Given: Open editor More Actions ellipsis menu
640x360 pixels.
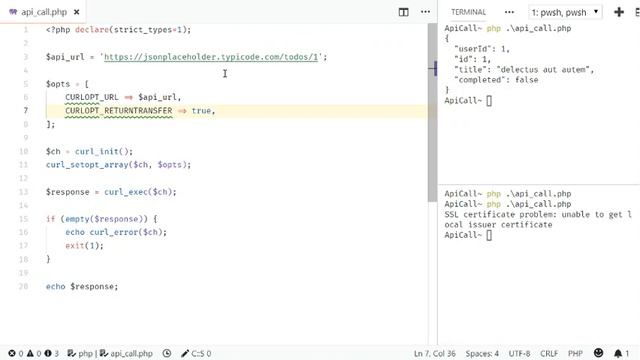Looking at the screenshot, I should 425,12.
